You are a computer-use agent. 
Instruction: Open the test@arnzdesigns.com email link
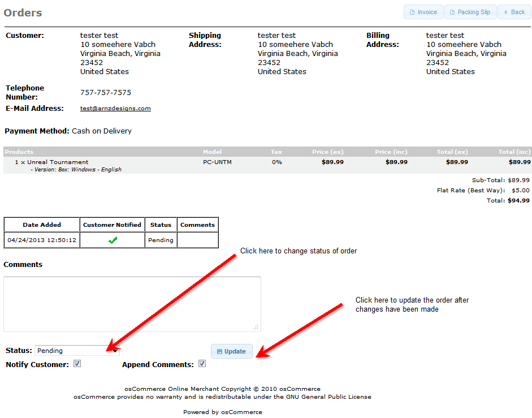click(x=115, y=108)
